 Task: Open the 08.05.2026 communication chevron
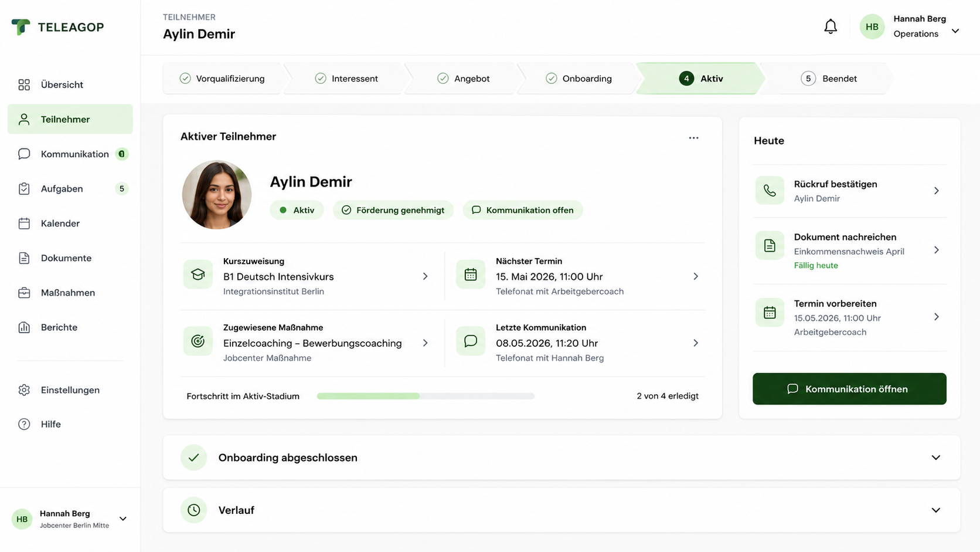point(696,343)
